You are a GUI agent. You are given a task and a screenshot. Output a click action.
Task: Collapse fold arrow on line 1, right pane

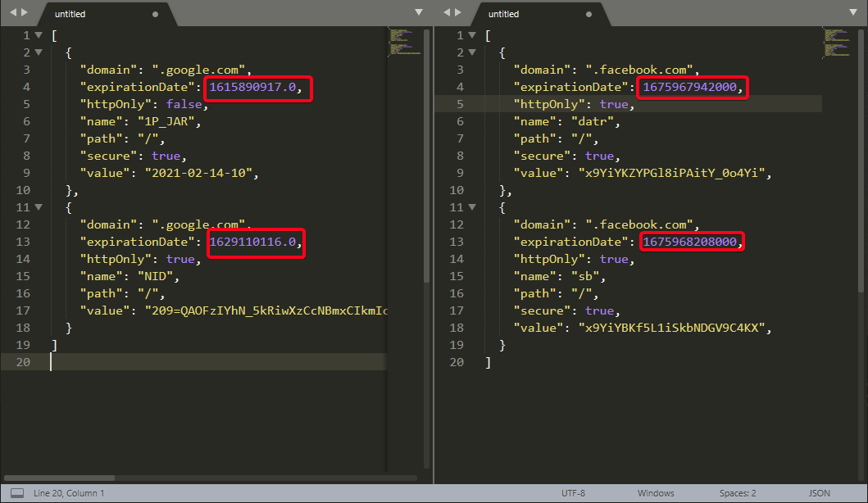click(472, 35)
